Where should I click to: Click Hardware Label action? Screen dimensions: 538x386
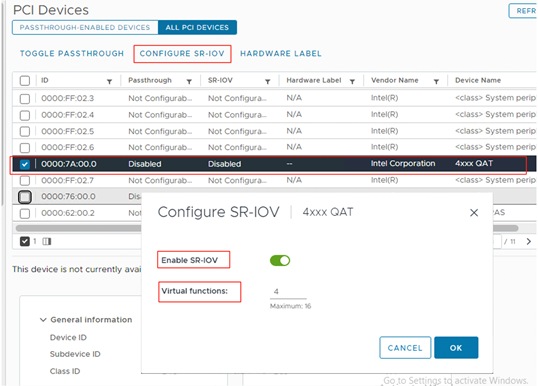click(x=281, y=54)
